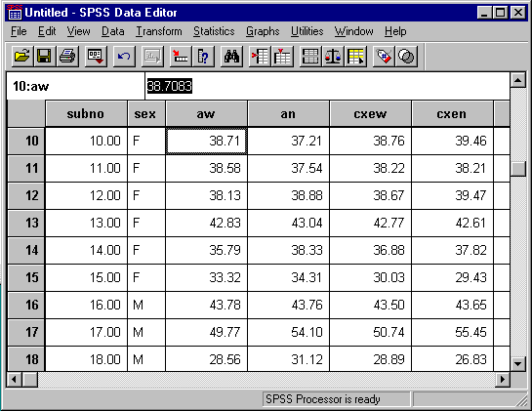Click the Select Cases toolbar icon
The width and height of the screenshot is (532, 411).
355,56
